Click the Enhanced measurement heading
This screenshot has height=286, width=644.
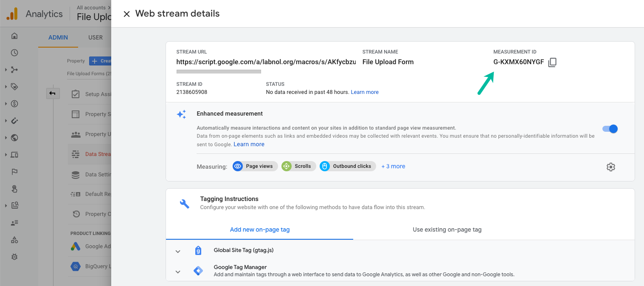[x=230, y=114]
